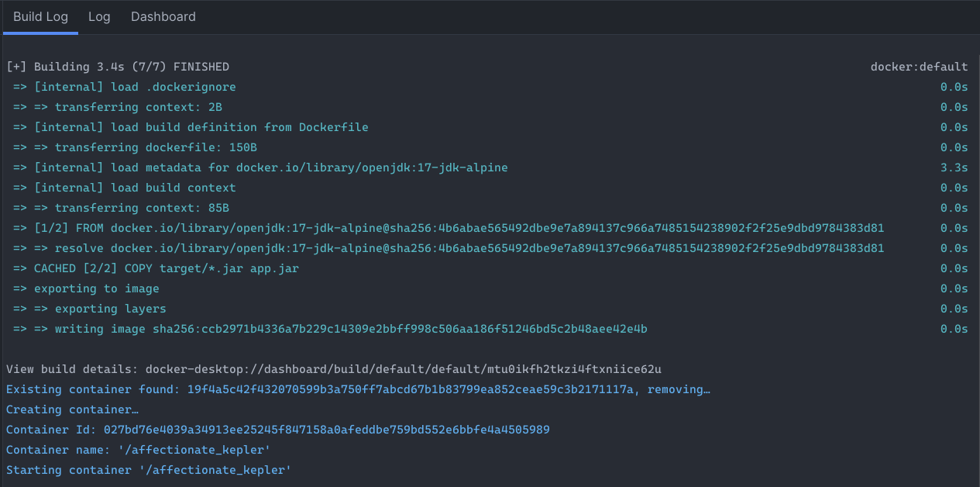Click the "docker:default" label

(x=919, y=67)
